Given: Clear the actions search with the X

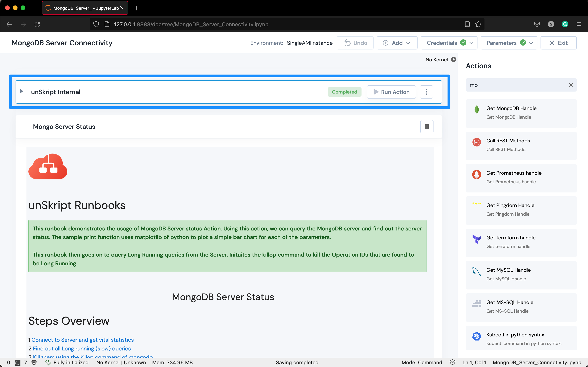Looking at the screenshot, I should [571, 85].
